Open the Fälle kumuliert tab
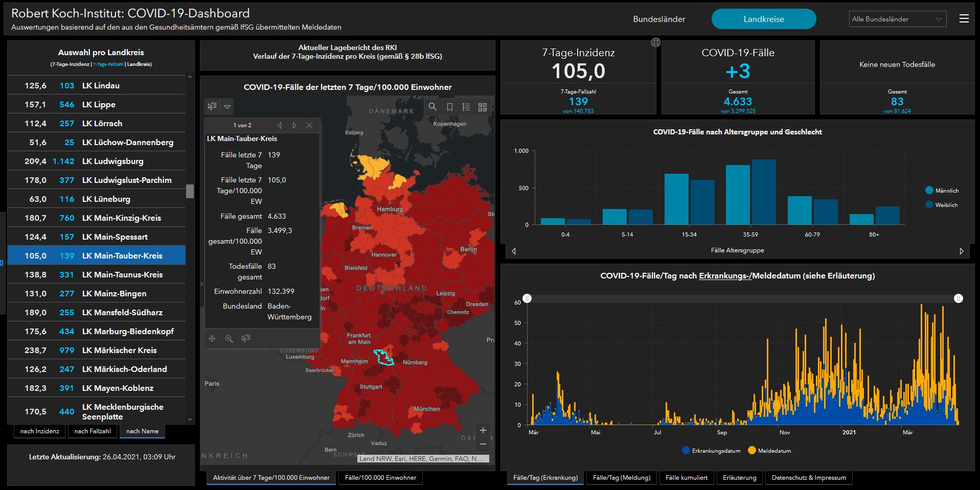Viewport: 980px width, 490px height. [x=686, y=478]
